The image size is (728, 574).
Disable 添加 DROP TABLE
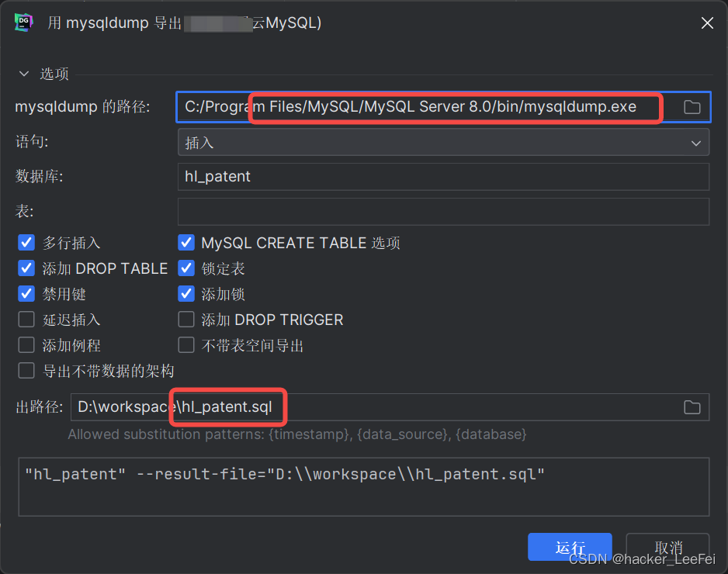click(x=26, y=268)
